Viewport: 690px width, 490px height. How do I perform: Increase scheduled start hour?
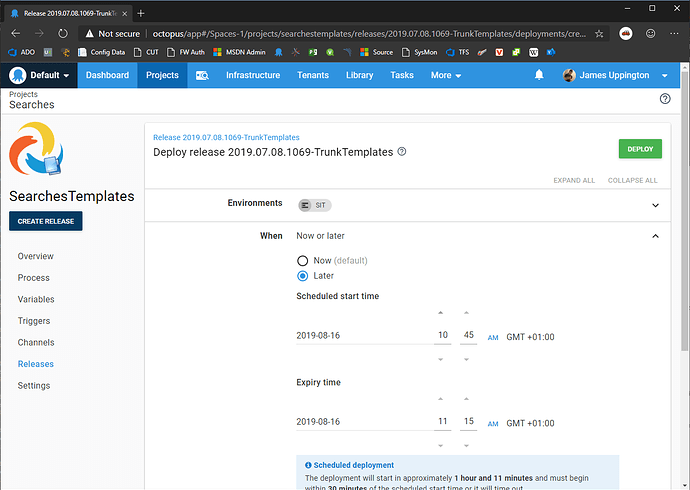[440, 313]
